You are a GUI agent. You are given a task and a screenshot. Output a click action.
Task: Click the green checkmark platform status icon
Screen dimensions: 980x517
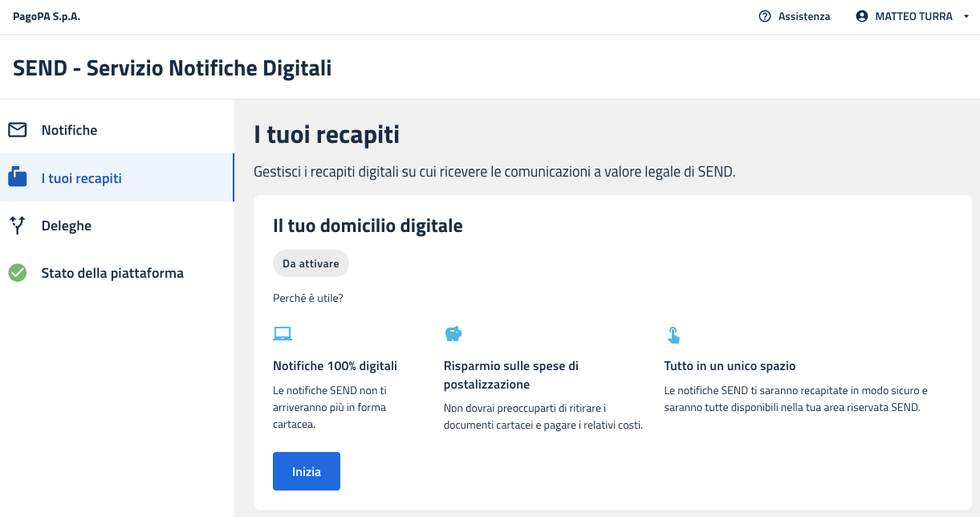pos(18,273)
